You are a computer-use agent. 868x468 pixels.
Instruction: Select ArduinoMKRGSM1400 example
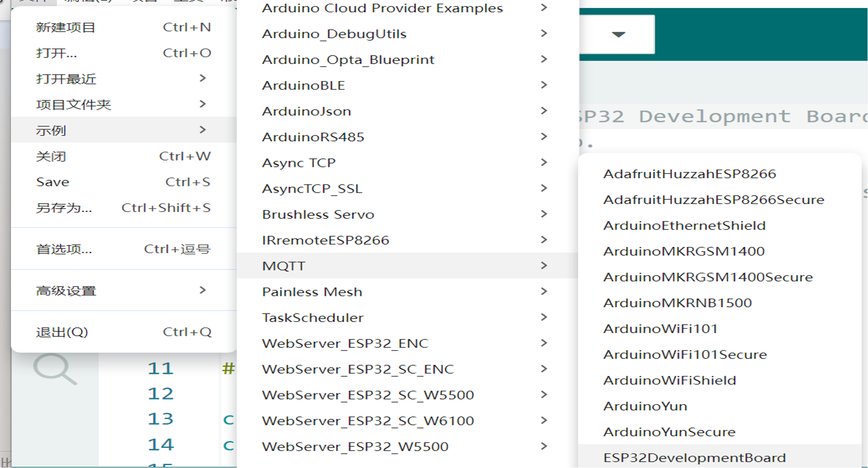[x=720, y=251]
